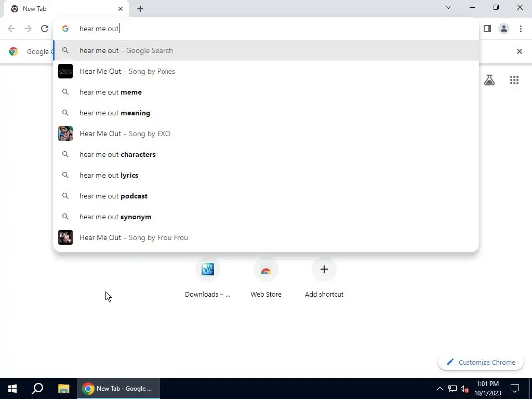Select hear me out meaning suggestion
The image size is (532, 399).
pos(266,113)
